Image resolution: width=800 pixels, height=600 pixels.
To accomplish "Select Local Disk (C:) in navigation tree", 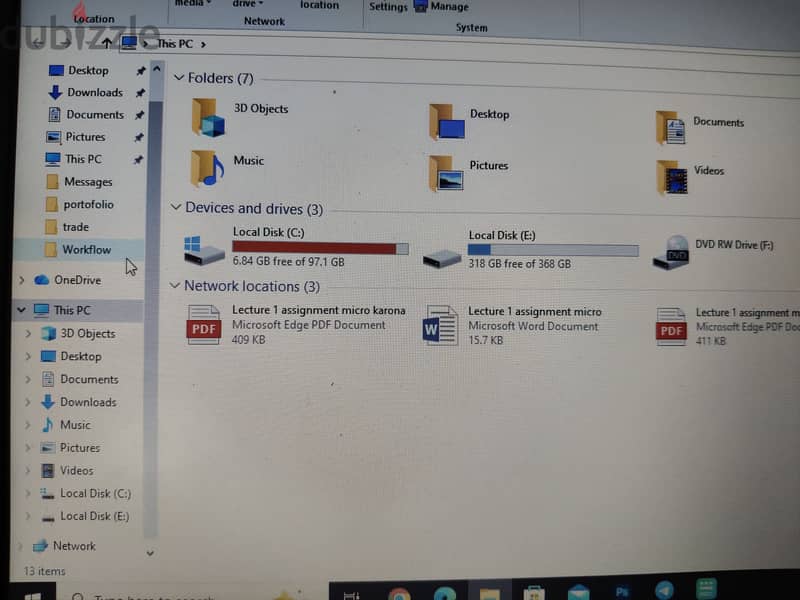I will (95, 493).
